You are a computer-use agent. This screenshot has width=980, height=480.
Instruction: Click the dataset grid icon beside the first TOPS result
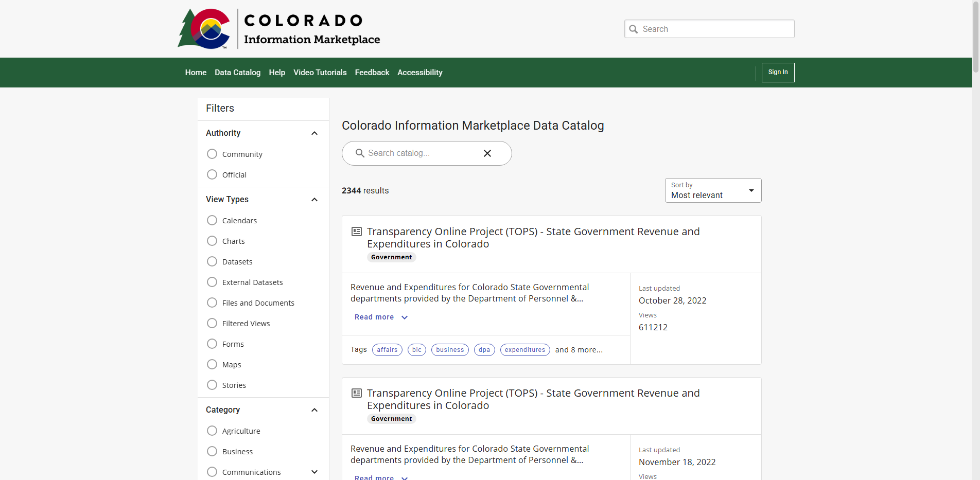[x=356, y=232]
